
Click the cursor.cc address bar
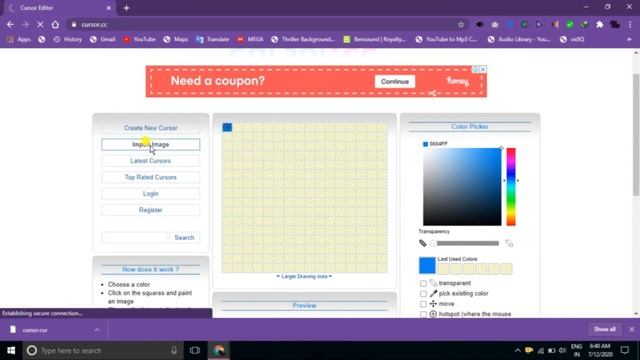click(x=261, y=24)
